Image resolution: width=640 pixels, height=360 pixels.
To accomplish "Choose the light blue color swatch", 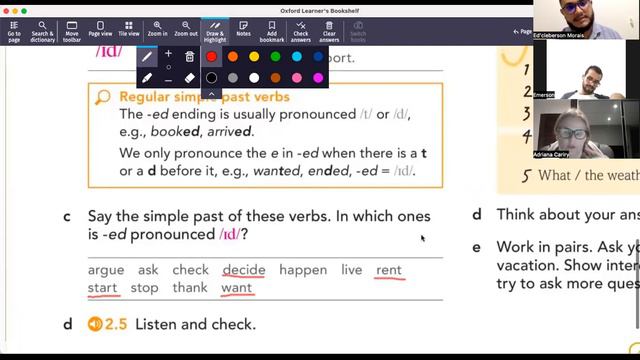I will click(297, 57).
